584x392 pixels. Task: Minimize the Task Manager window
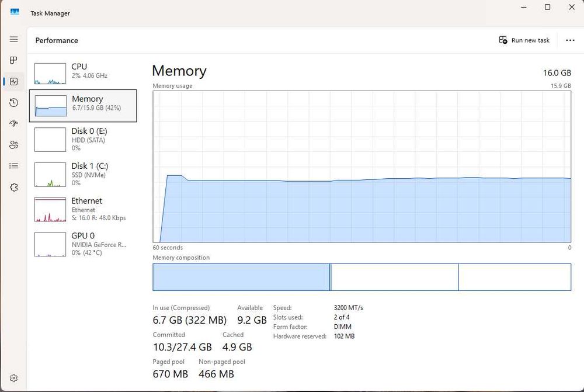(524, 7)
